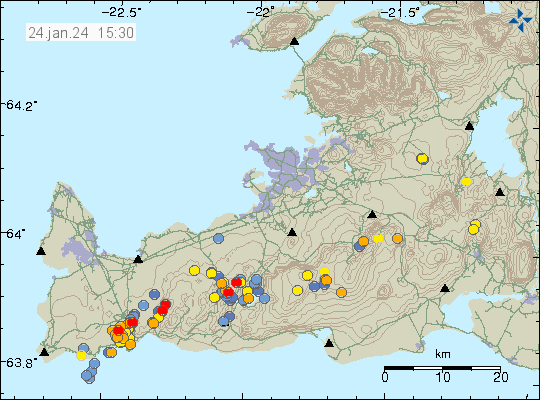
Task: Click the triangle station near 63.8° label
Action: tap(44, 352)
